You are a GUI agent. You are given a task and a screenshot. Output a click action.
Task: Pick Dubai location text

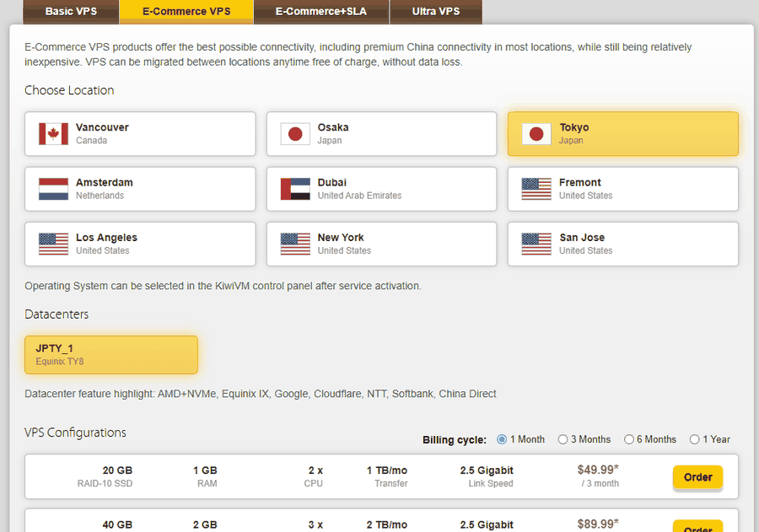coord(332,182)
